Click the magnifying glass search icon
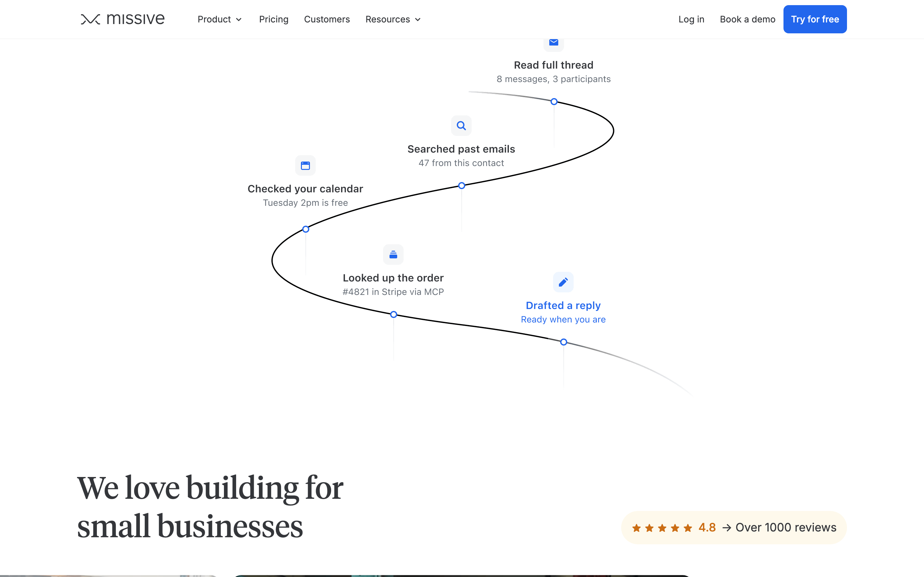The height and width of the screenshot is (577, 924). [461, 126]
